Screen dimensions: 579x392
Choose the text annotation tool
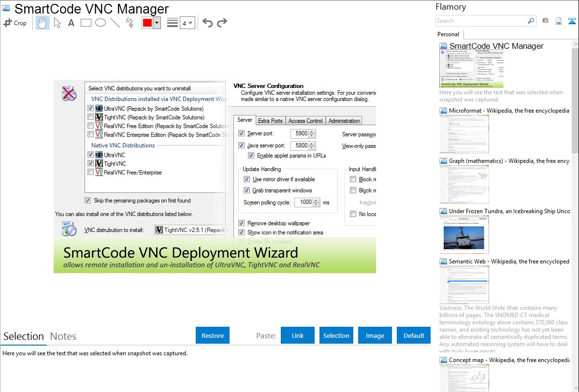tap(71, 23)
